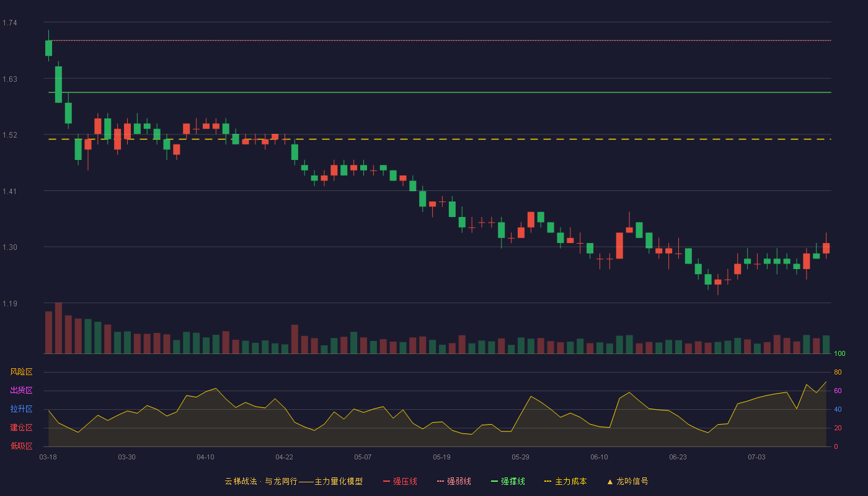Click the 1.74 price axis label
This screenshot has height=496, width=868.
point(10,23)
